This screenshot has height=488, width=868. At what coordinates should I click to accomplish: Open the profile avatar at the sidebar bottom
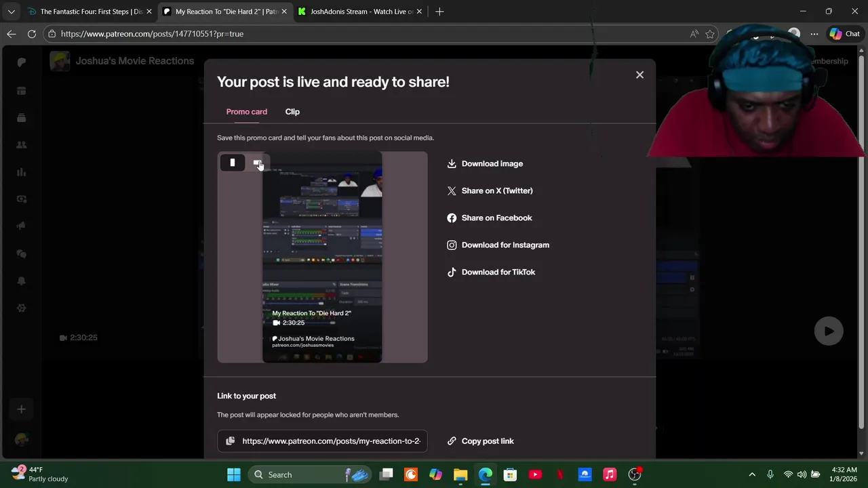click(21, 440)
